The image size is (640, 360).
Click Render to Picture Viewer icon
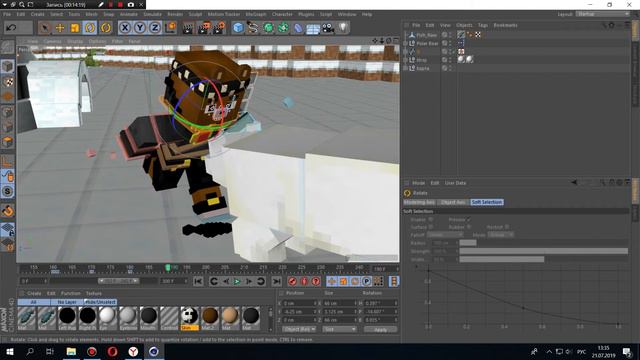204,28
